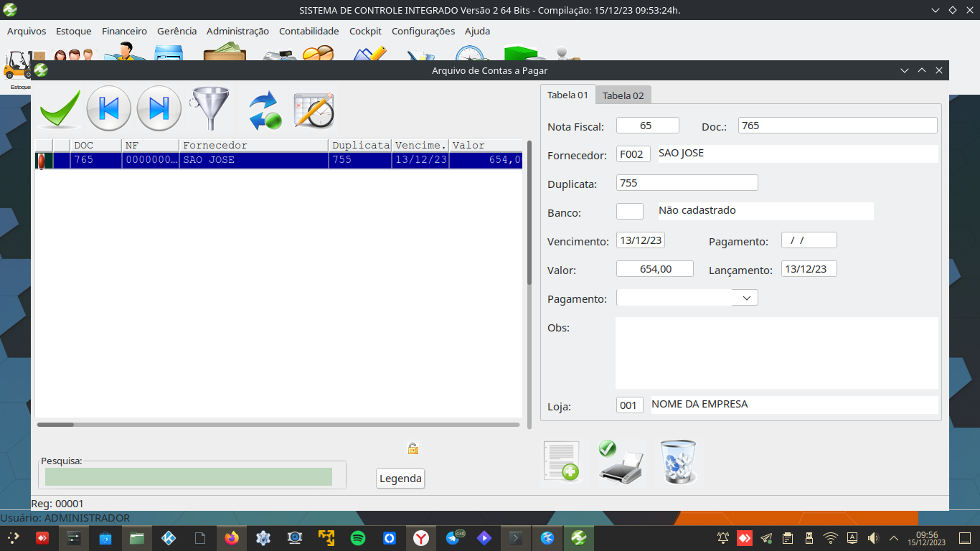
Task: Click the Valor field showing 654,00
Action: click(654, 269)
